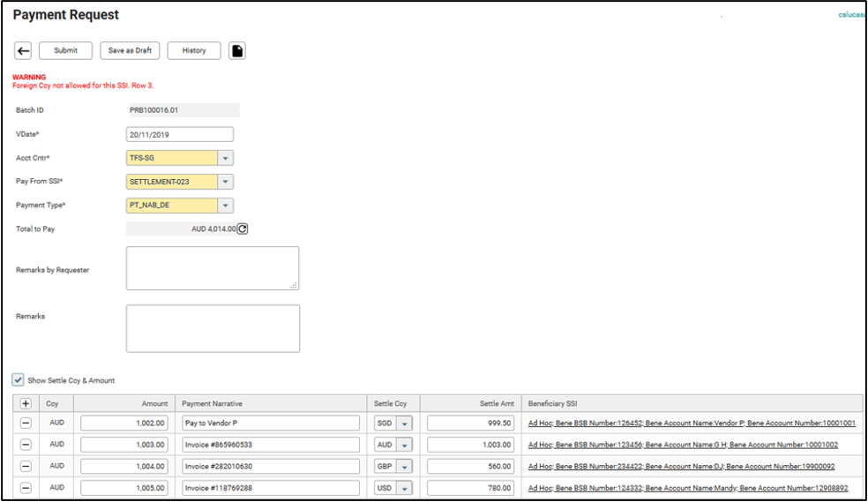
Task: Open the Vendor P beneficiary SSI link
Action: click(691, 423)
